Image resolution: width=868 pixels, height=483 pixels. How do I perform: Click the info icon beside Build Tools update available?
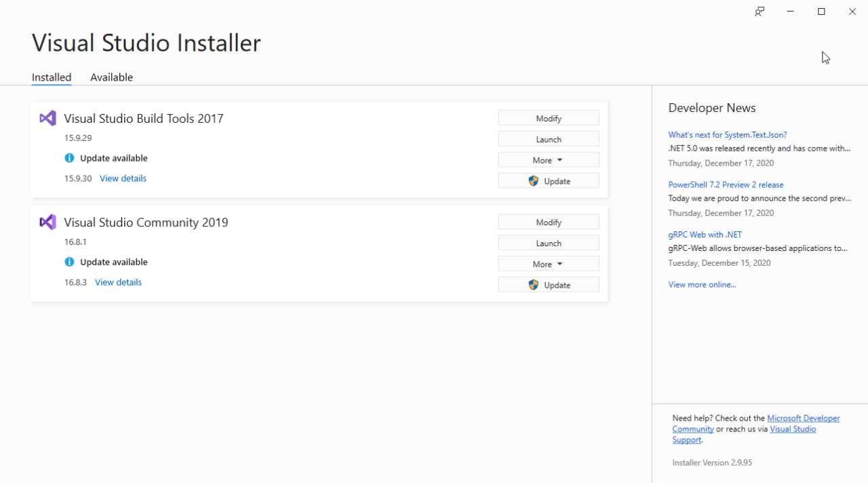tap(69, 158)
